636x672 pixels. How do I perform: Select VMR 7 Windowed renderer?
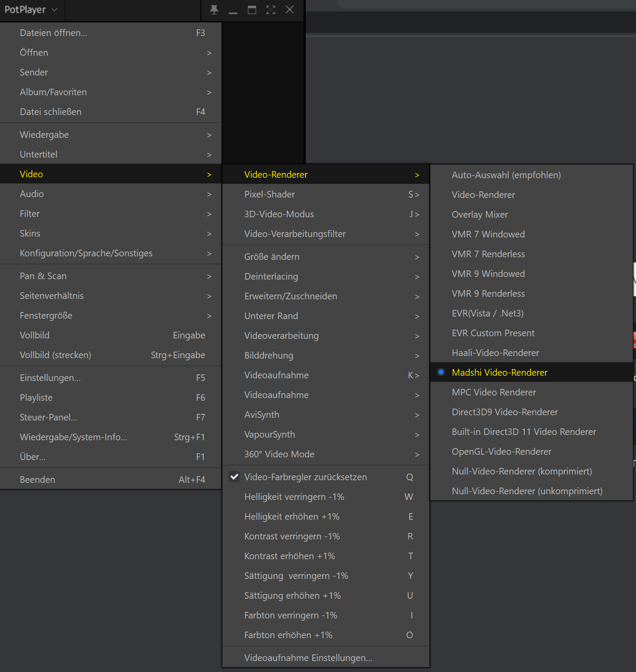coord(532,234)
